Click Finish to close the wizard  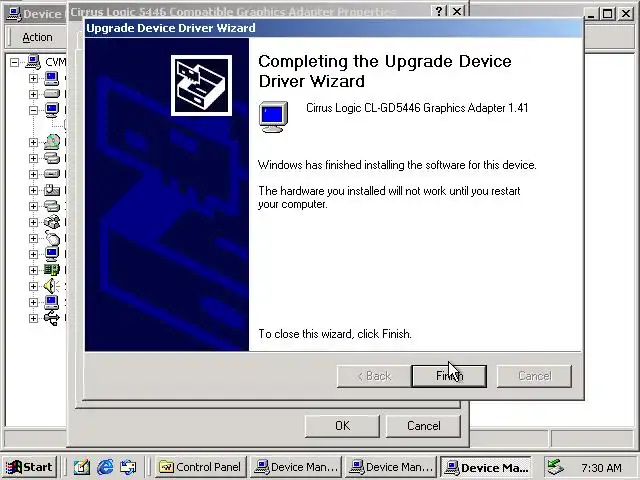tap(449, 376)
